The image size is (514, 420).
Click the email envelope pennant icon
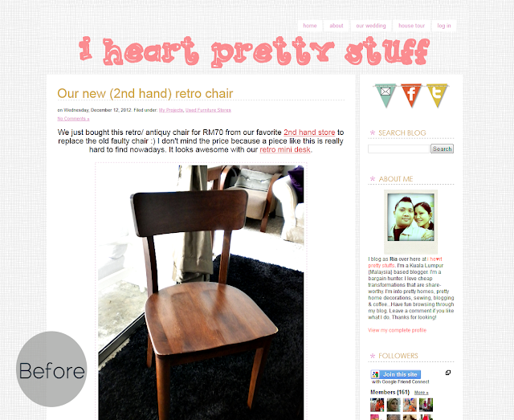pyautogui.click(x=385, y=95)
